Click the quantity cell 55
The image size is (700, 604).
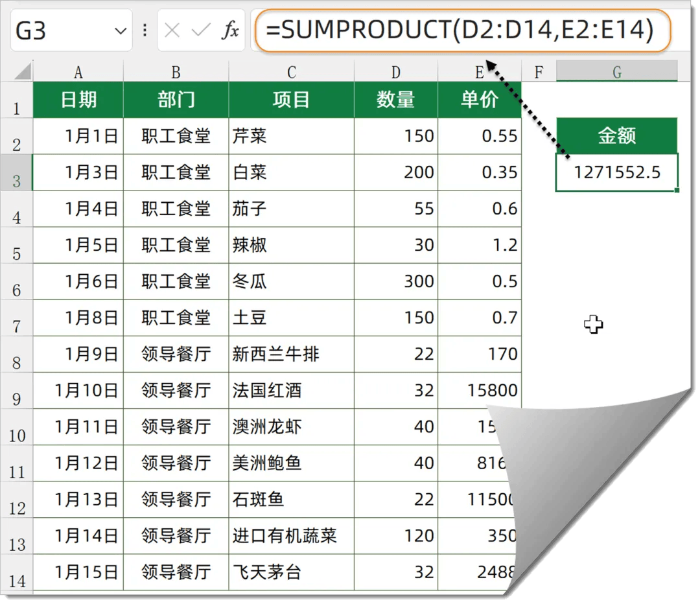(396, 209)
